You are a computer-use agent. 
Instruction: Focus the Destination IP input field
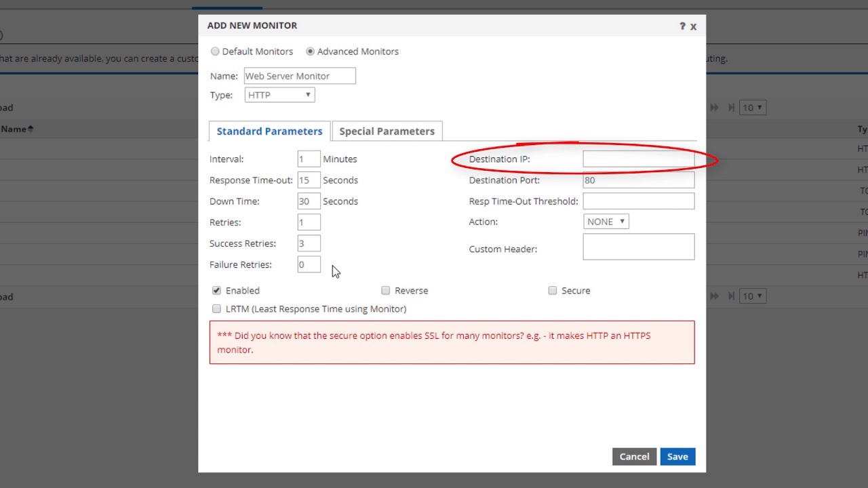[638, 159]
